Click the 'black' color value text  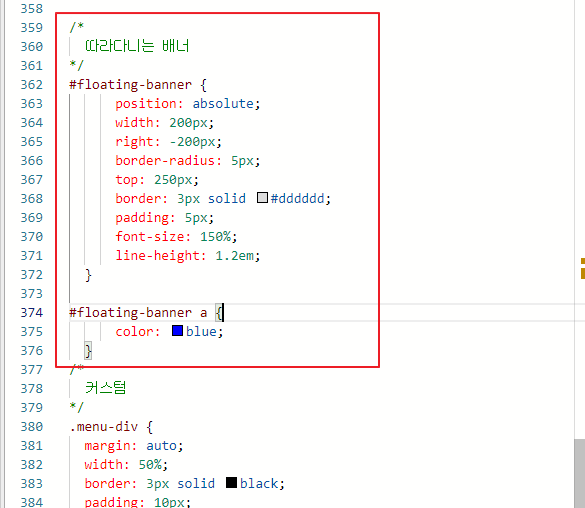259,484
